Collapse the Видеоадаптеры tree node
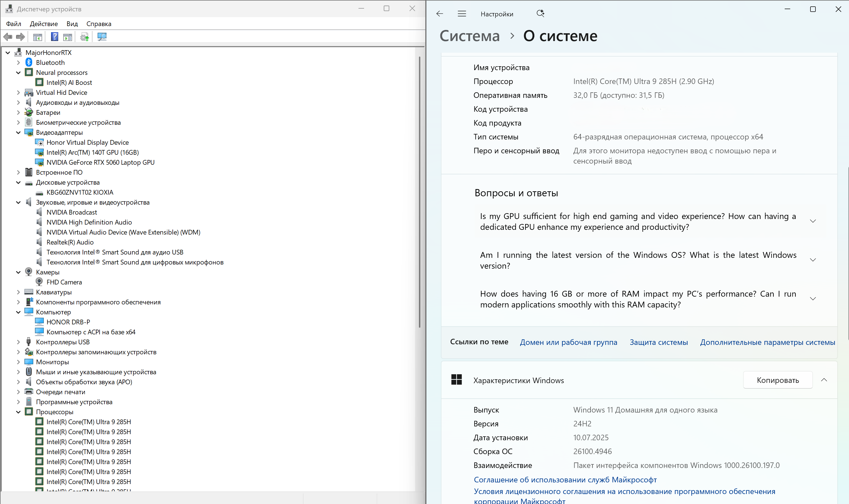This screenshot has width=849, height=504. [18, 133]
